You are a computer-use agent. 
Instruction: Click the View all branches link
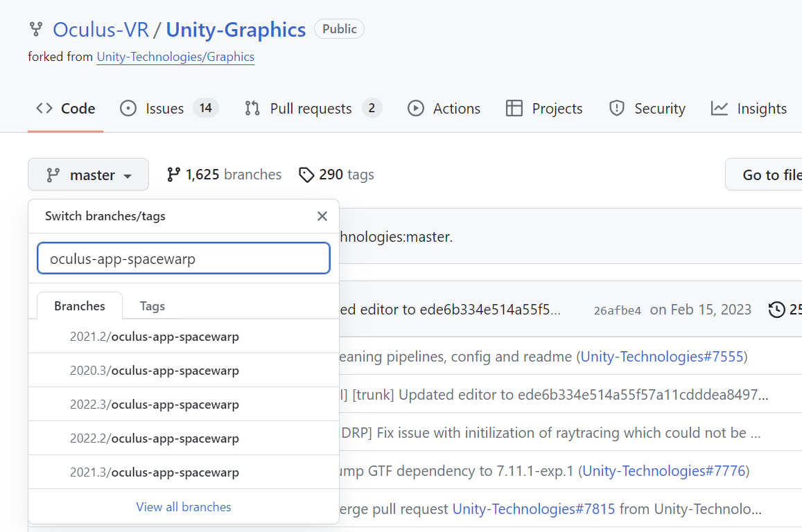click(184, 507)
